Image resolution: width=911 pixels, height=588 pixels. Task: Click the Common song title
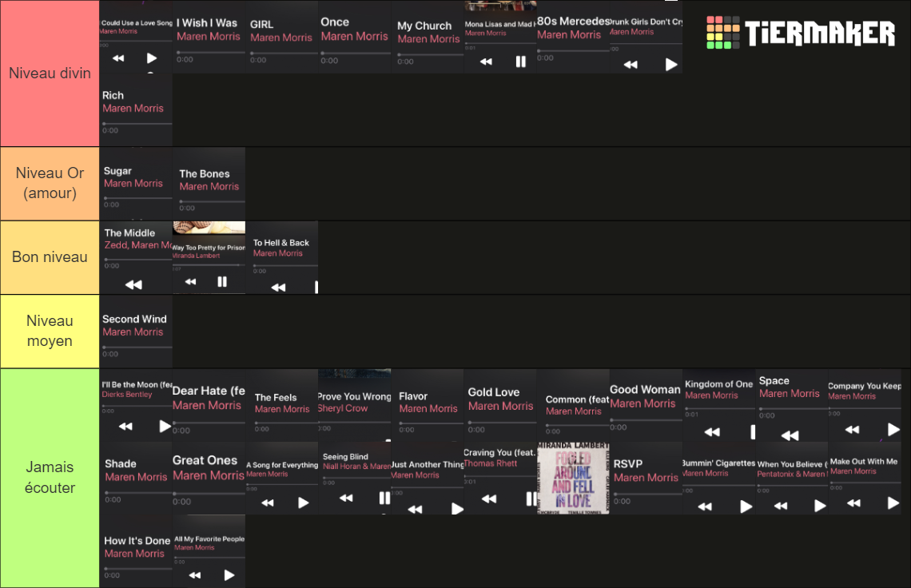coord(577,399)
